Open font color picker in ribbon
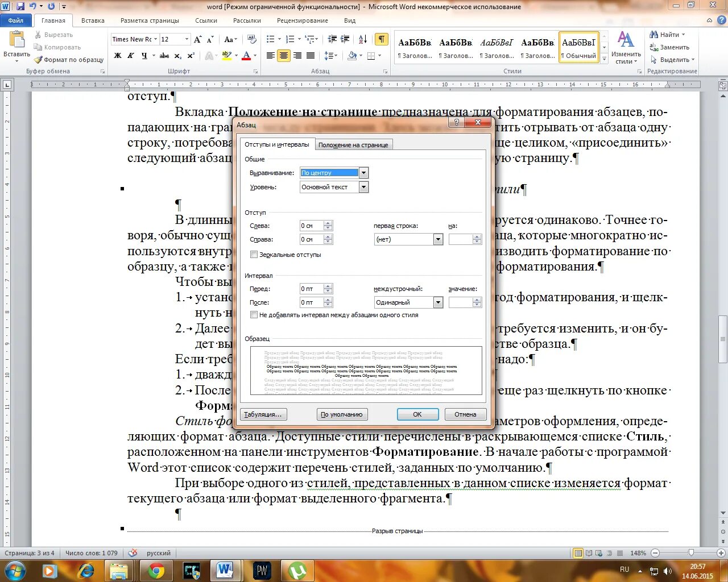Screen dimensions: 728x582 pos(255,56)
